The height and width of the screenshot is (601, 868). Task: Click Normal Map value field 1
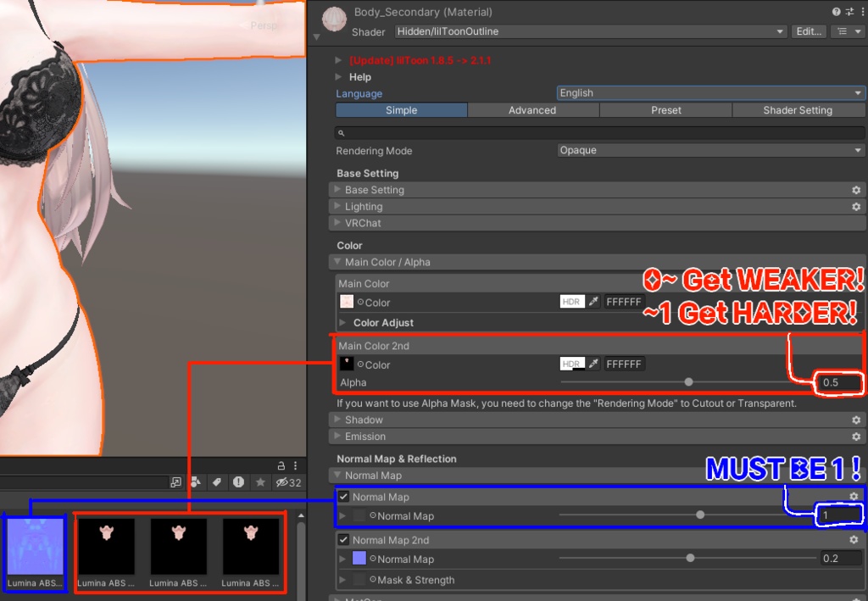pyautogui.click(x=840, y=515)
